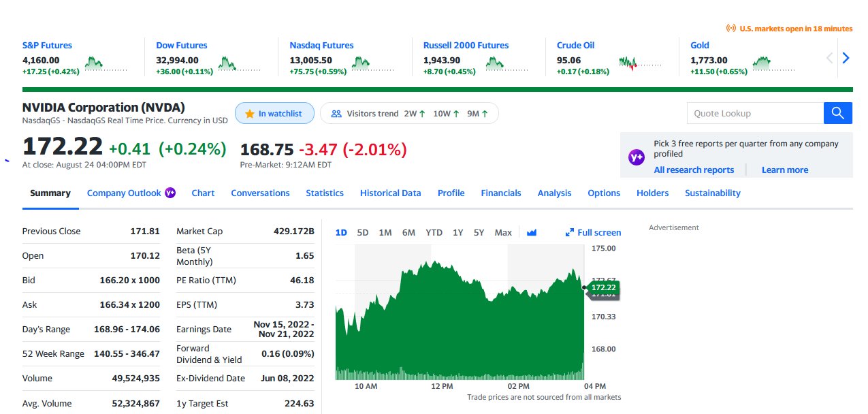
Task: Click the Full screen expand arrows icon
Action: tap(570, 232)
